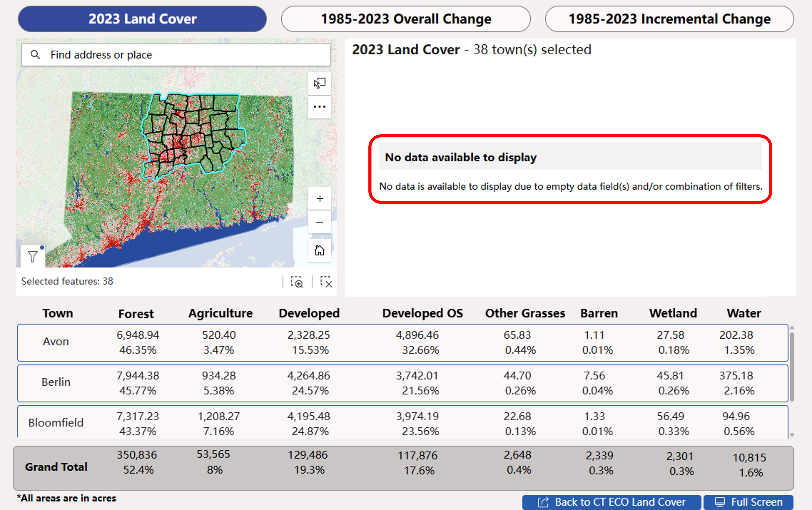Click the Barren column header
The width and height of the screenshot is (812, 510).
click(x=599, y=313)
